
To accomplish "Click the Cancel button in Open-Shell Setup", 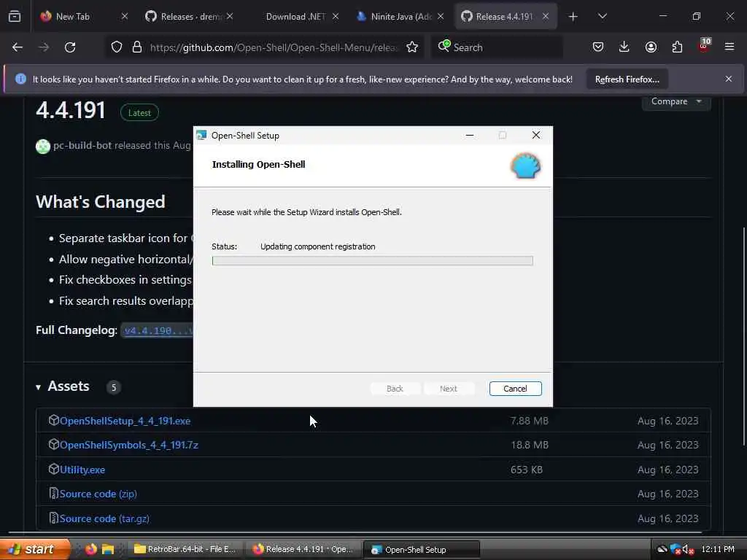I will 516,389.
